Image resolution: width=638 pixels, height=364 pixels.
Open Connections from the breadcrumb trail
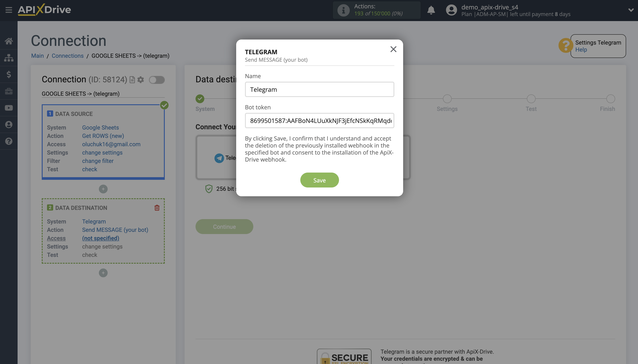67,56
